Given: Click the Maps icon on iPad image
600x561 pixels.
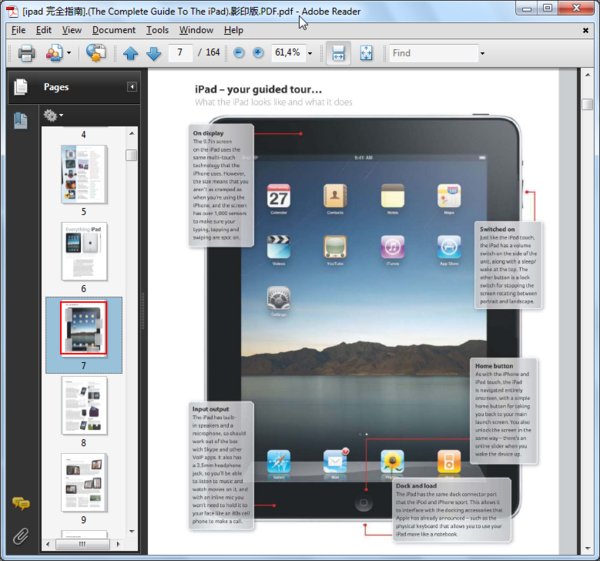Looking at the screenshot, I should click(x=449, y=196).
